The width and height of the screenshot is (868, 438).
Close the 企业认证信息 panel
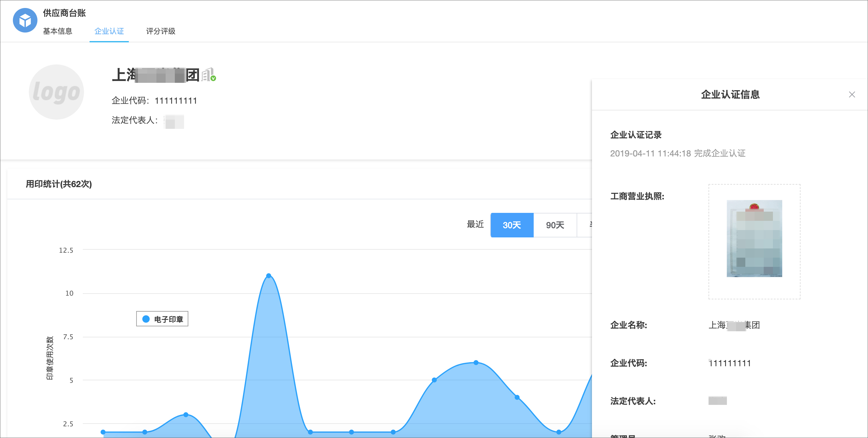pyautogui.click(x=852, y=95)
